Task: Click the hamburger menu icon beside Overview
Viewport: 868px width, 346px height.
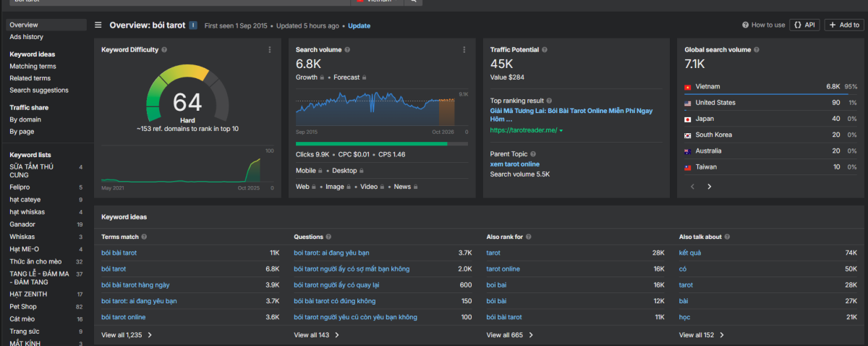Action: pos(98,25)
